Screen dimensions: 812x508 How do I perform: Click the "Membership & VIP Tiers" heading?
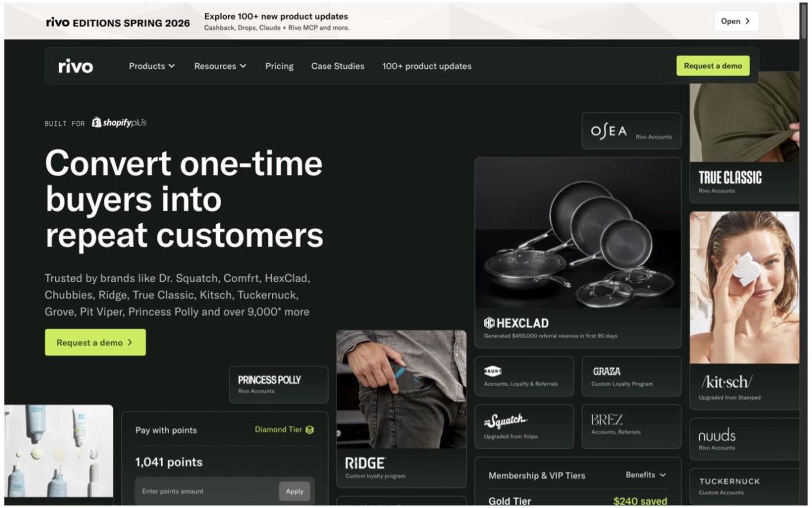(537, 475)
